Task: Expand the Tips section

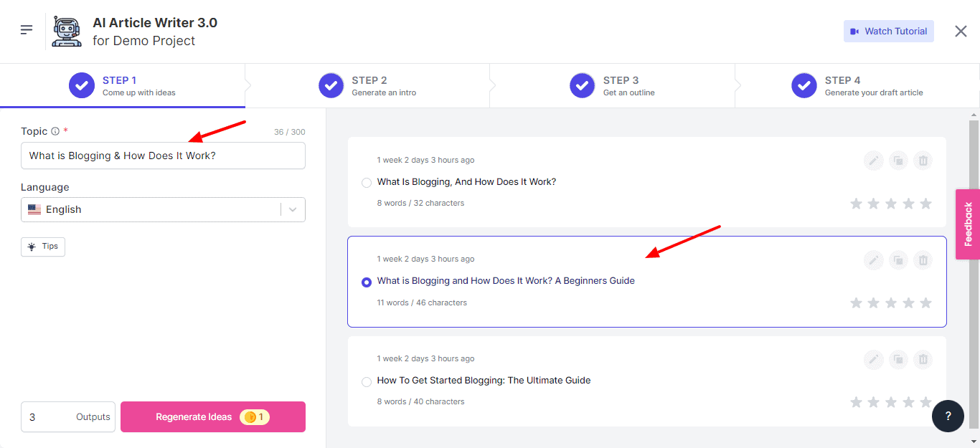Action: [43, 247]
